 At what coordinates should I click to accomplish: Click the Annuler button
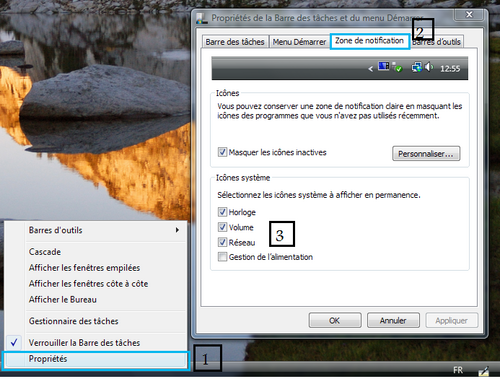(393, 320)
